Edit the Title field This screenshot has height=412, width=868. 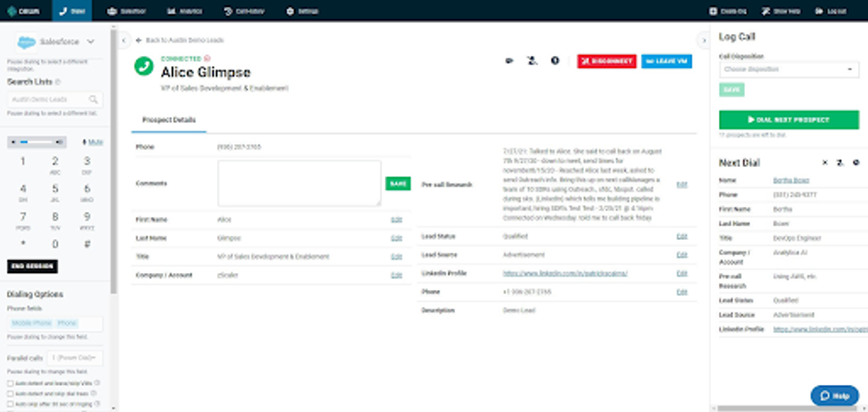(397, 257)
